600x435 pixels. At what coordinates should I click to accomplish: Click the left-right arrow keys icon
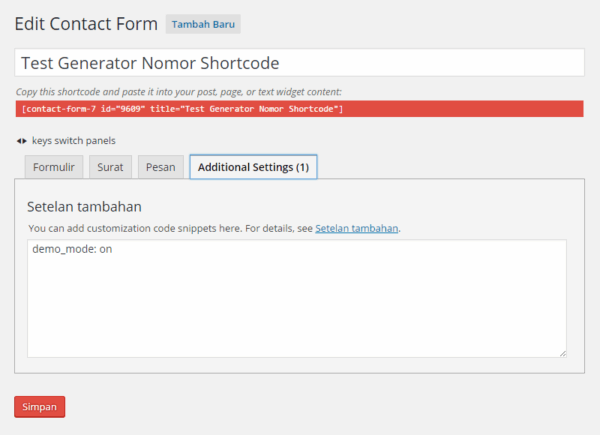(21, 141)
